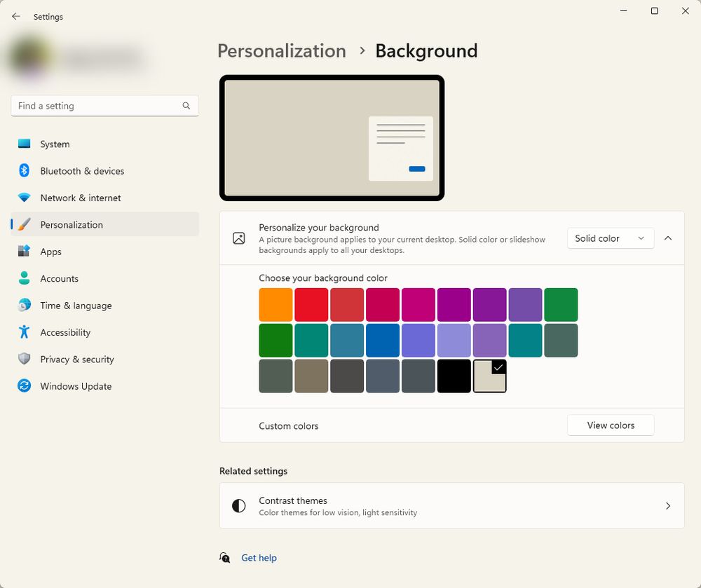701x588 pixels.
Task: Open Windows Update page label
Action: (76, 386)
